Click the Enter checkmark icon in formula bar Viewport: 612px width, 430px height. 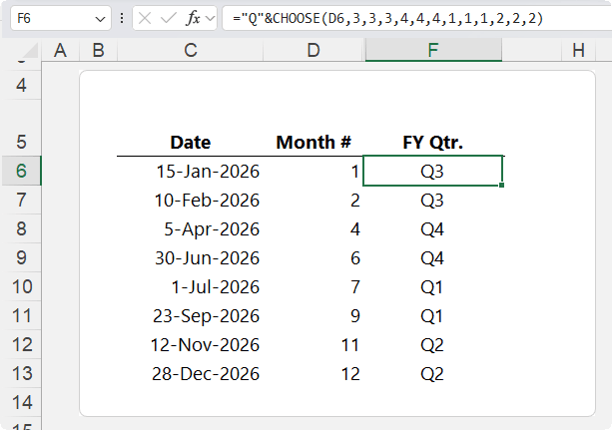point(169,18)
